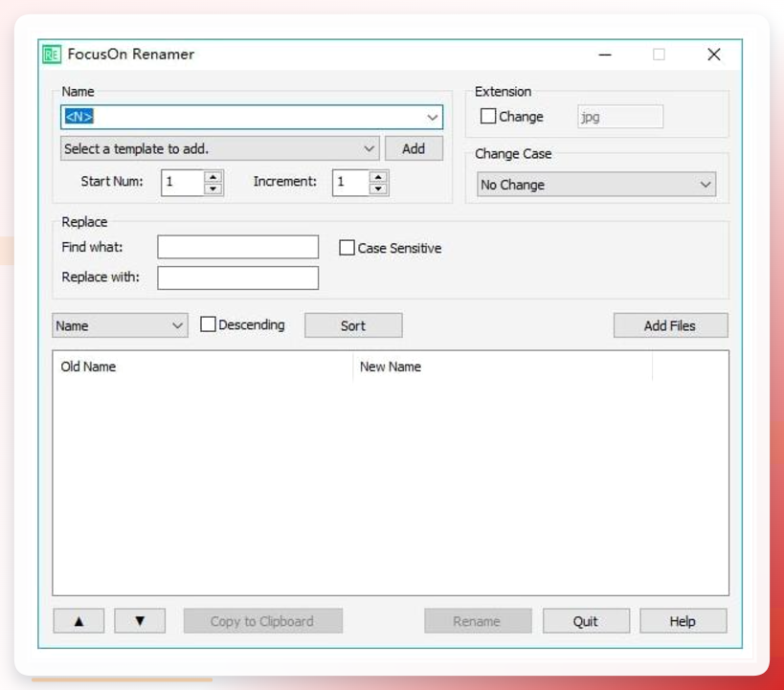Decrease the Start Num value
Viewport: 784px width, 690px height.
pyautogui.click(x=213, y=189)
